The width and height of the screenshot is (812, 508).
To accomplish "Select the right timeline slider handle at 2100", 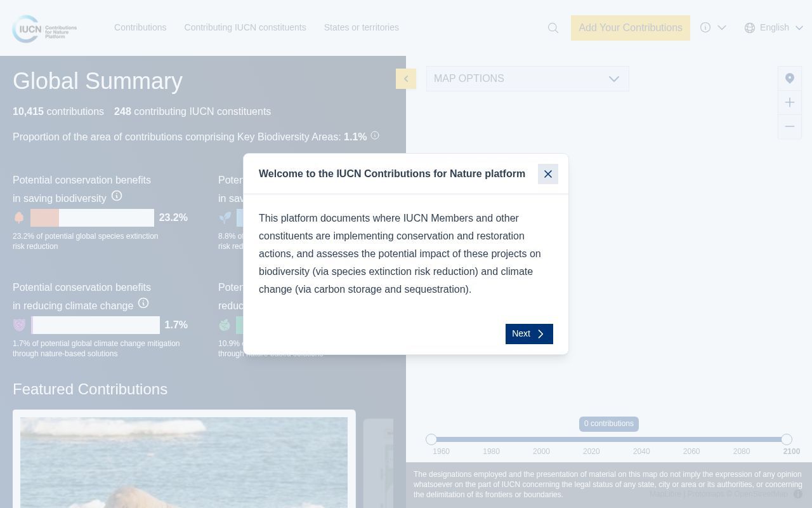I will point(787,439).
